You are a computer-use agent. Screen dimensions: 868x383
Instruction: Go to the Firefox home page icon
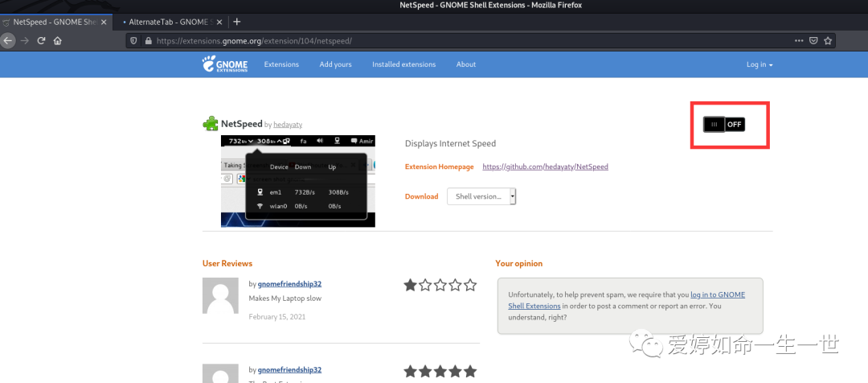(x=58, y=40)
